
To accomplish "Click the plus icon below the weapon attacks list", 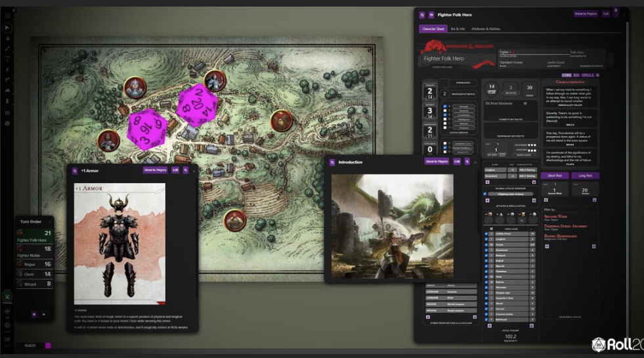I will pos(488,182).
